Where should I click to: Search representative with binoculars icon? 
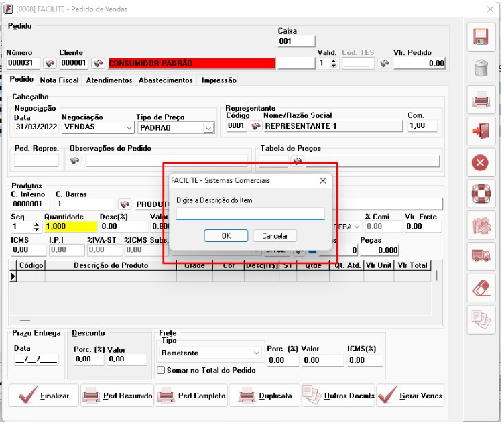coord(255,126)
